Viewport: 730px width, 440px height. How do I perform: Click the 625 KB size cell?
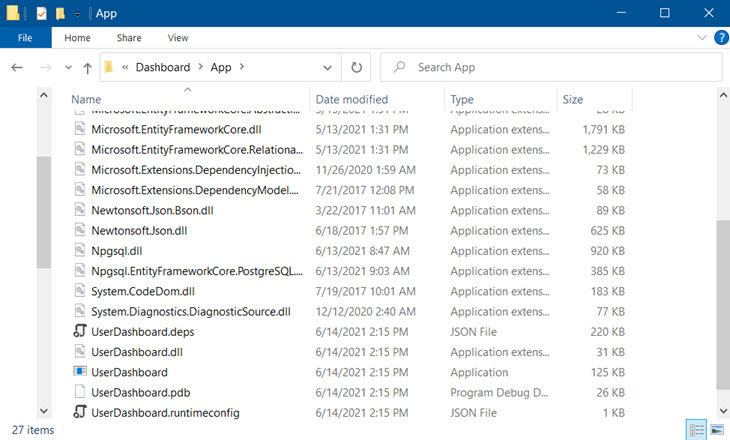(x=608, y=230)
